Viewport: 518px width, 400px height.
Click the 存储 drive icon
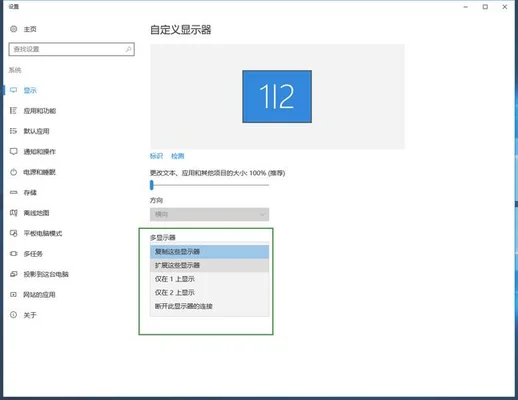point(14,192)
